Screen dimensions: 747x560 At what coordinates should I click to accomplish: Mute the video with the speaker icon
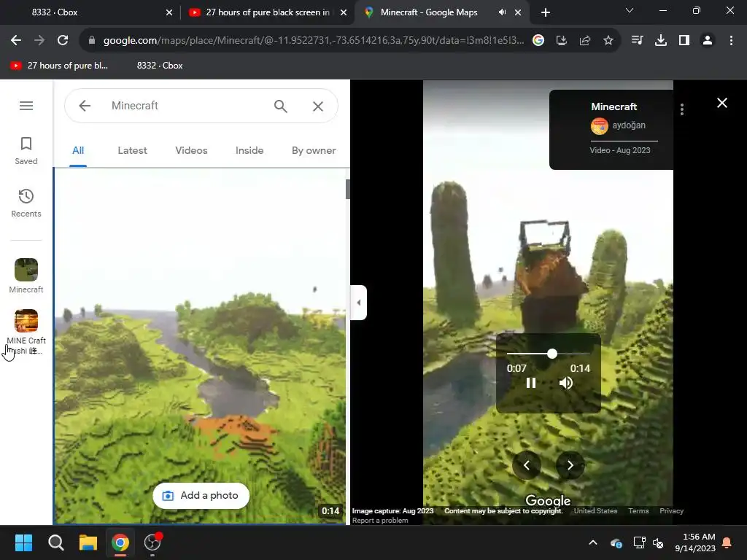(566, 383)
